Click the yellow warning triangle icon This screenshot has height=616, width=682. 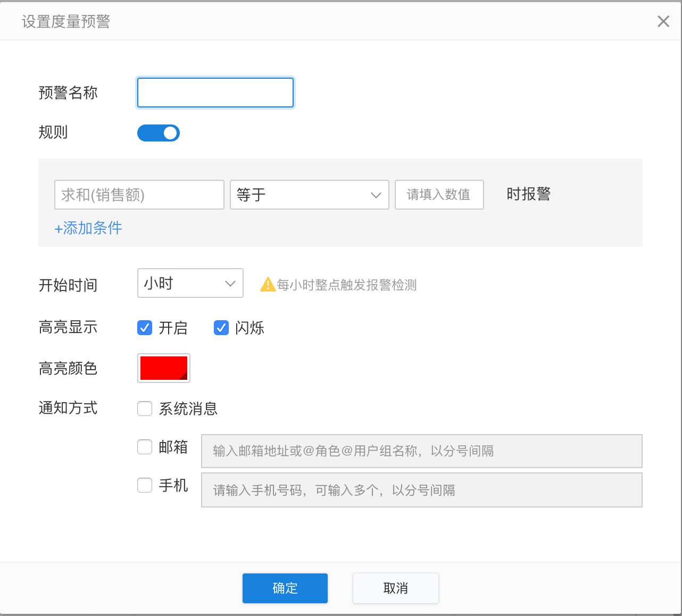coord(268,285)
